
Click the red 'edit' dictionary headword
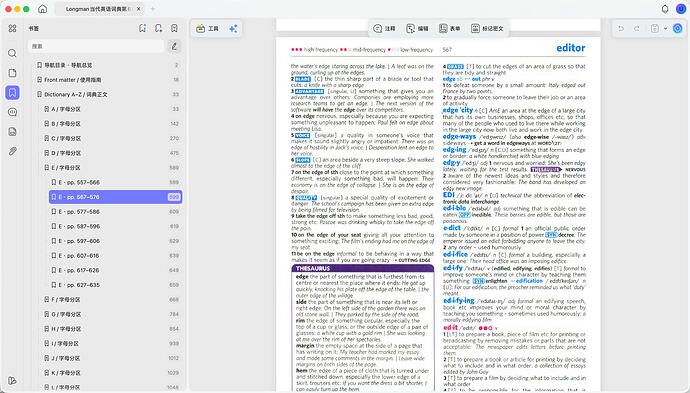point(450,327)
